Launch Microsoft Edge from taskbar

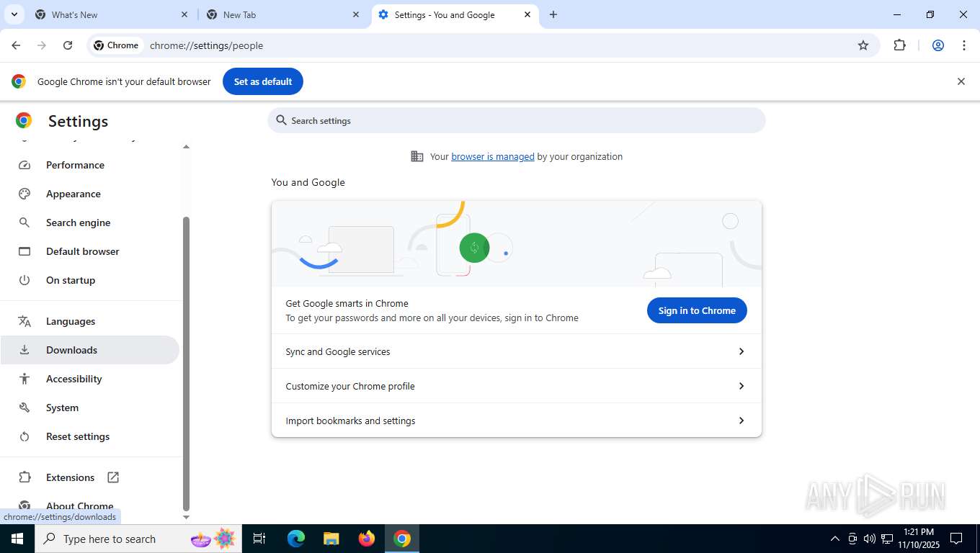(x=296, y=539)
